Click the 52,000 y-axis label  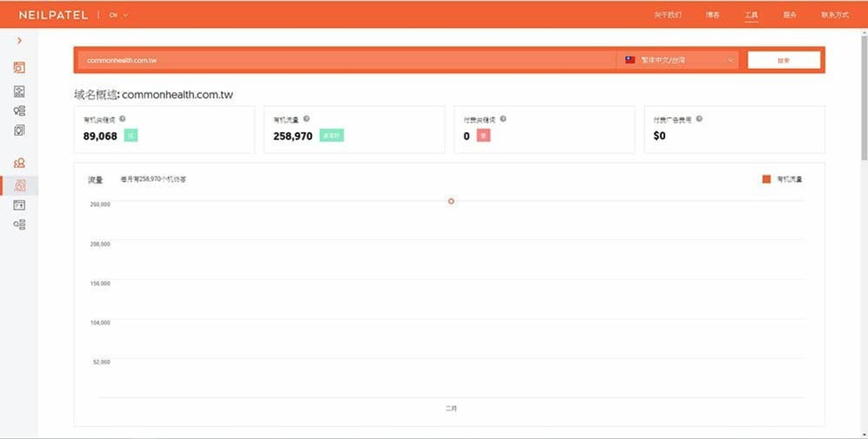102,362
